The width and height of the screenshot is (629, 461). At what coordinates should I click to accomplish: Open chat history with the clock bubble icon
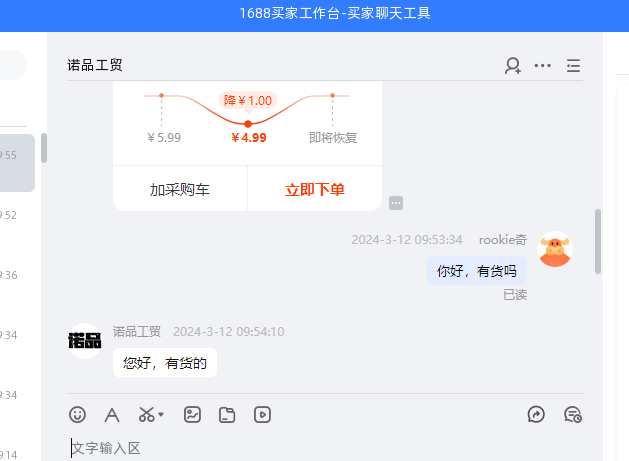(x=572, y=414)
